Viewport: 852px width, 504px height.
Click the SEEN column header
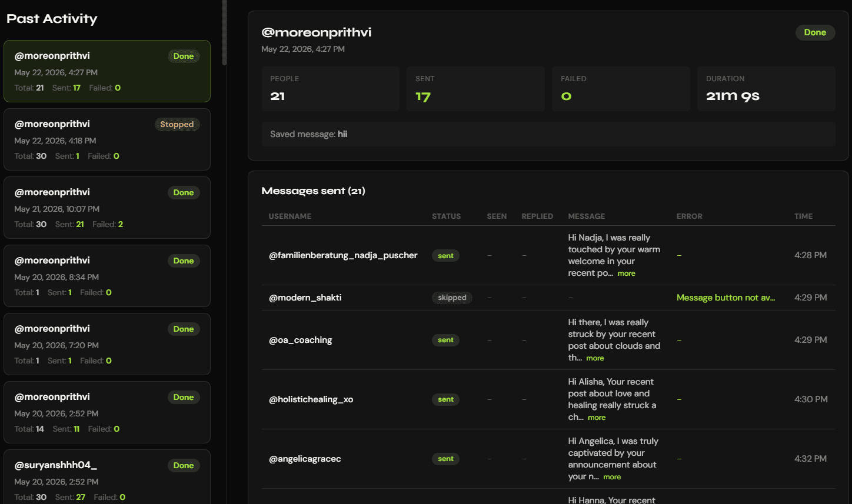pyautogui.click(x=497, y=216)
